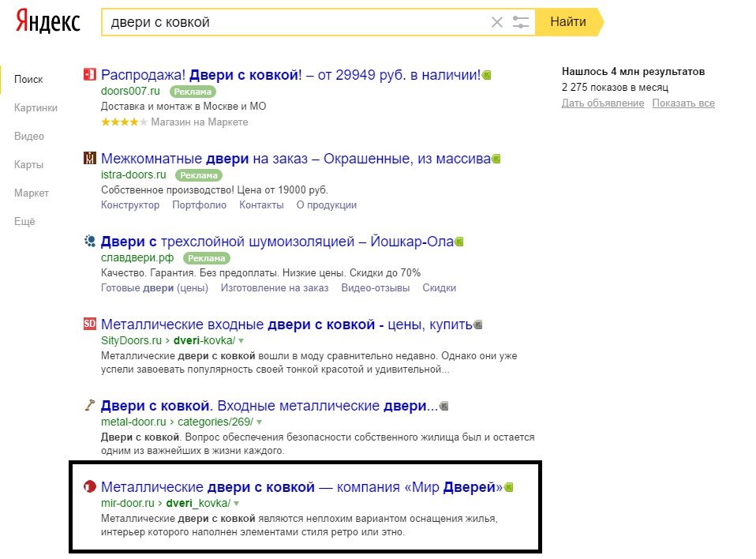This screenshot has width=756, height=559.
Task: Click the SityDoors.ru SD favicon
Action: tap(90, 324)
